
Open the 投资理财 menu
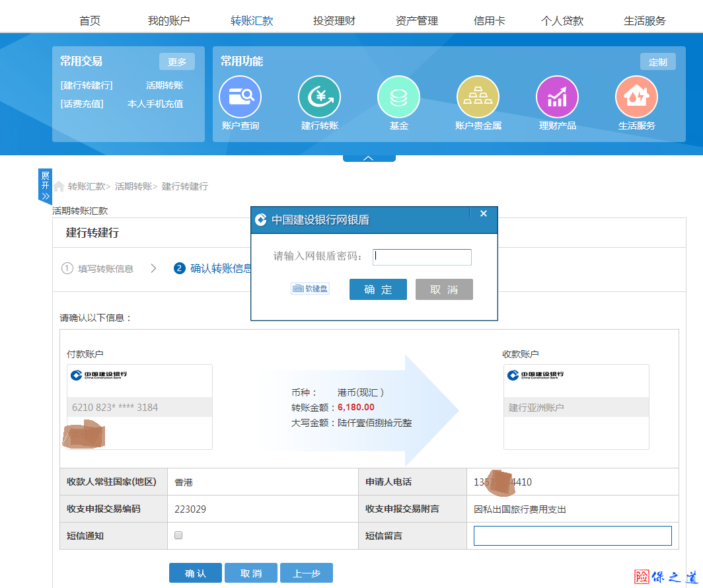[334, 20]
